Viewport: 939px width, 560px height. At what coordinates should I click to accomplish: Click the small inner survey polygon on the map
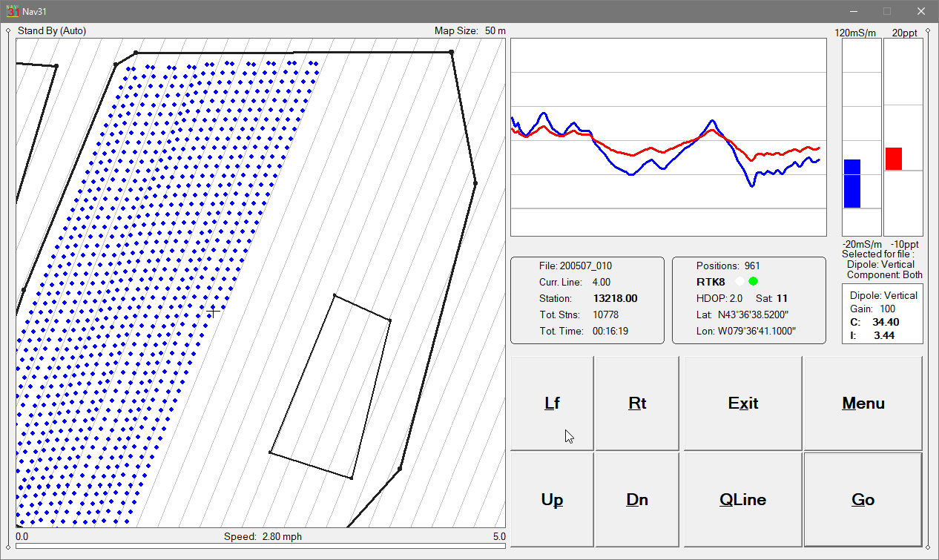(330, 386)
